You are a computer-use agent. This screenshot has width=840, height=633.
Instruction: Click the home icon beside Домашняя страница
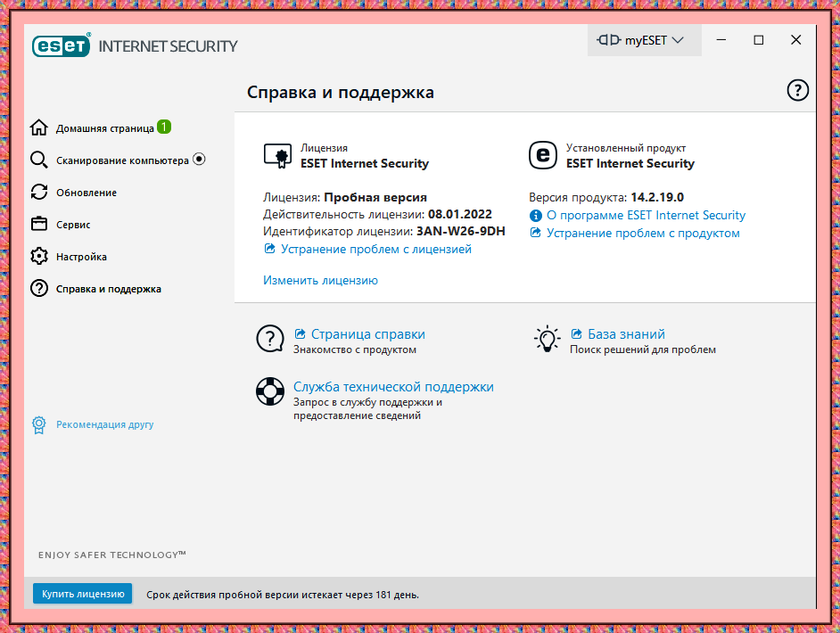pyautogui.click(x=38, y=127)
